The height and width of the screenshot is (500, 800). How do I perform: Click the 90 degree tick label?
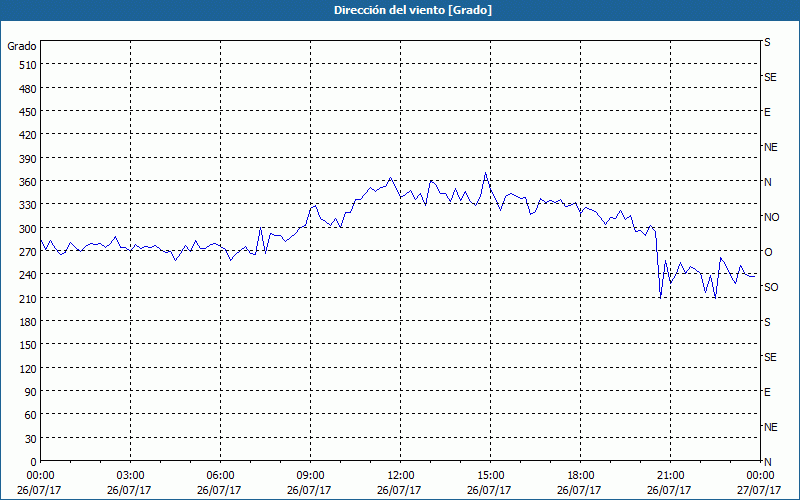click(31, 392)
